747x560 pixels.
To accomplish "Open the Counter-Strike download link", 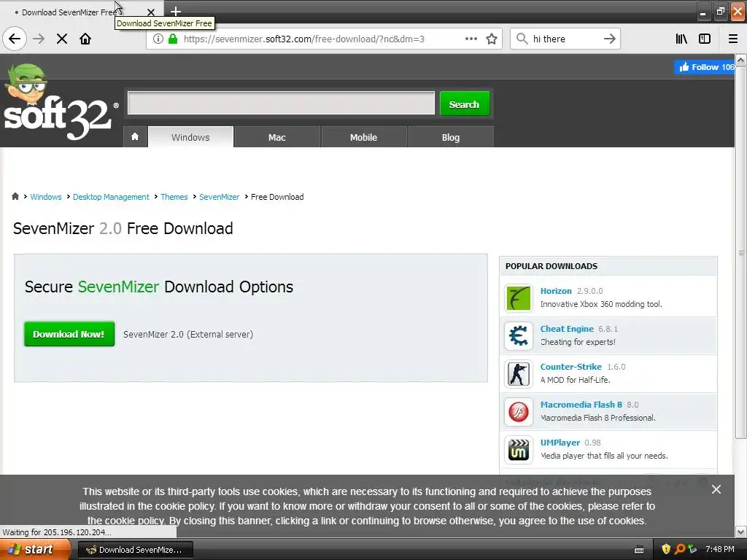I will click(x=570, y=367).
